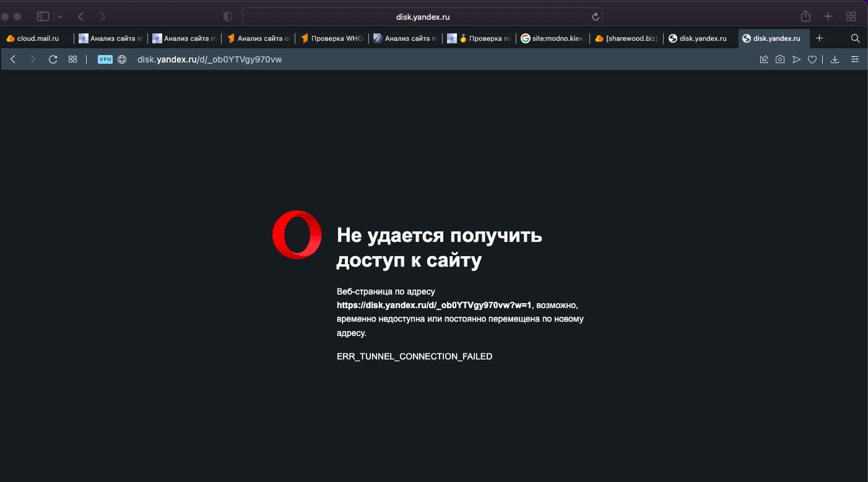Show site info via globe icon
868x482 pixels.
pos(122,59)
